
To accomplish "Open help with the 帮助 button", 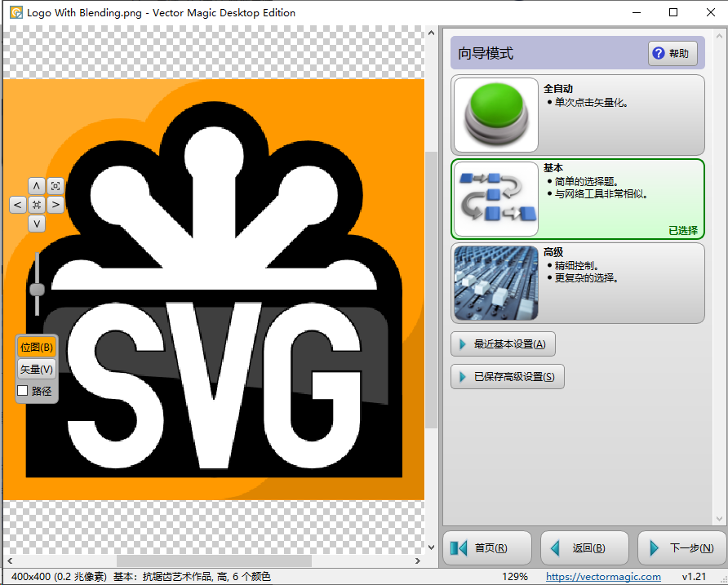I will pyautogui.click(x=673, y=53).
